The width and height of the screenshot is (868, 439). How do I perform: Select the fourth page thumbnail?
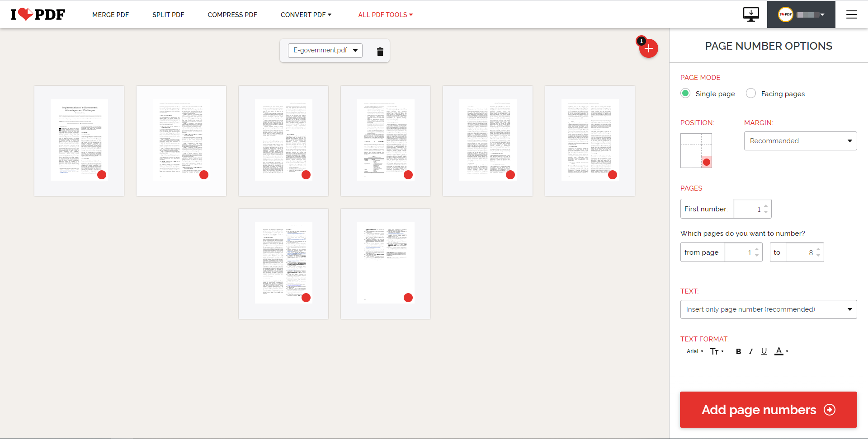(x=386, y=141)
